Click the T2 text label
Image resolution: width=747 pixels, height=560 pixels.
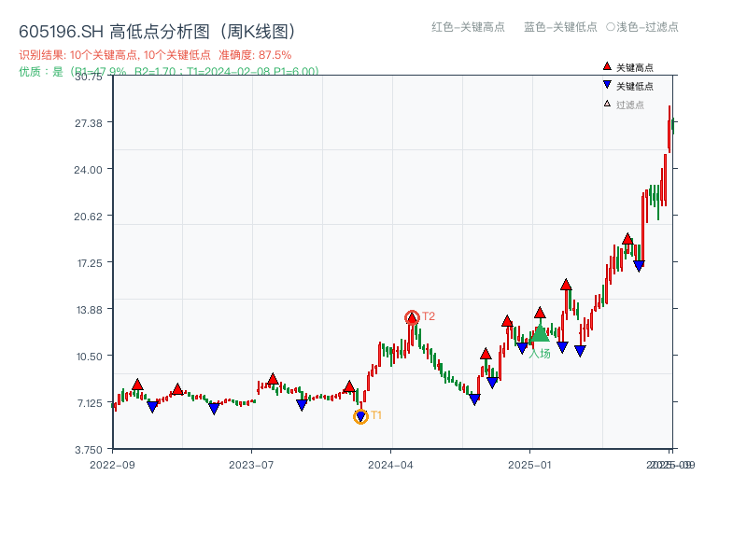[x=429, y=316]
